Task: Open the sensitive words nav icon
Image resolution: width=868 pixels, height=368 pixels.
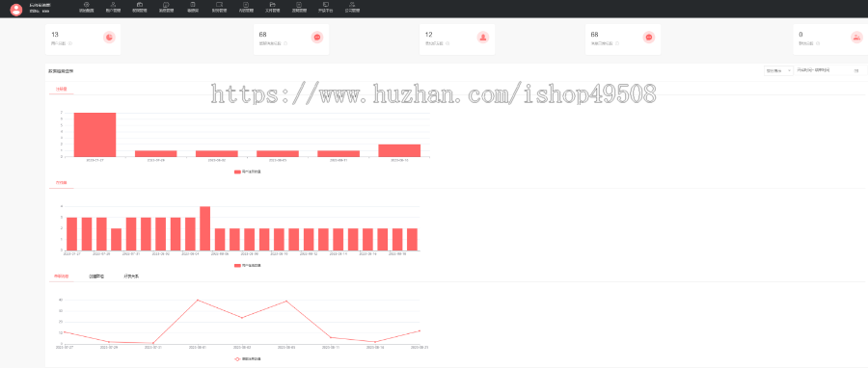Action: pyautogui.click(x=193, y=7)
